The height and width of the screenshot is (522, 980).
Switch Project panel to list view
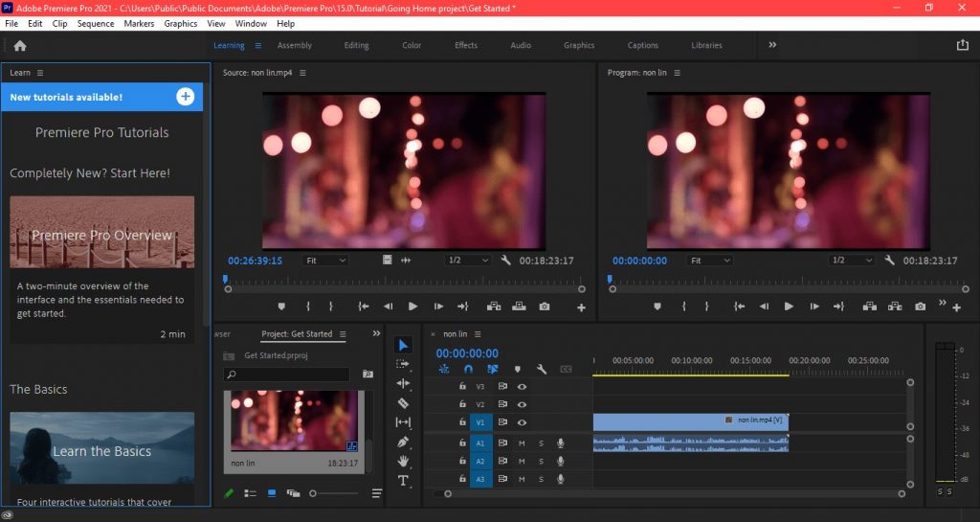250,493
